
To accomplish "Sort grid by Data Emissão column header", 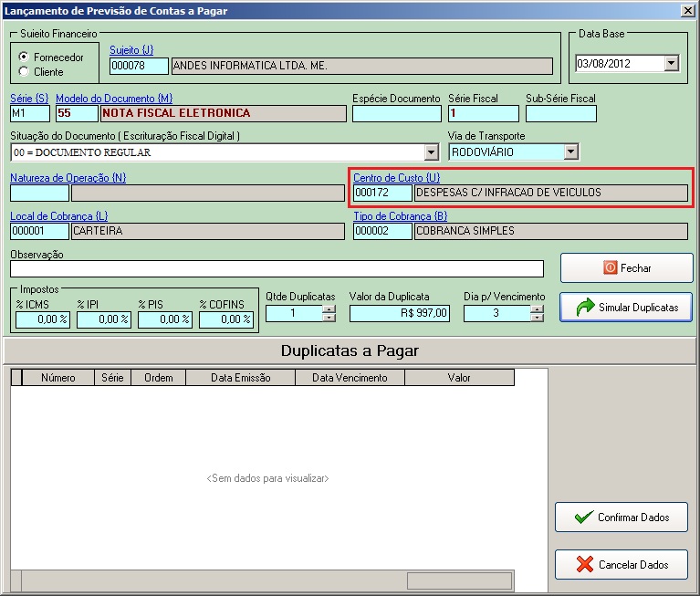I will 241,378.
